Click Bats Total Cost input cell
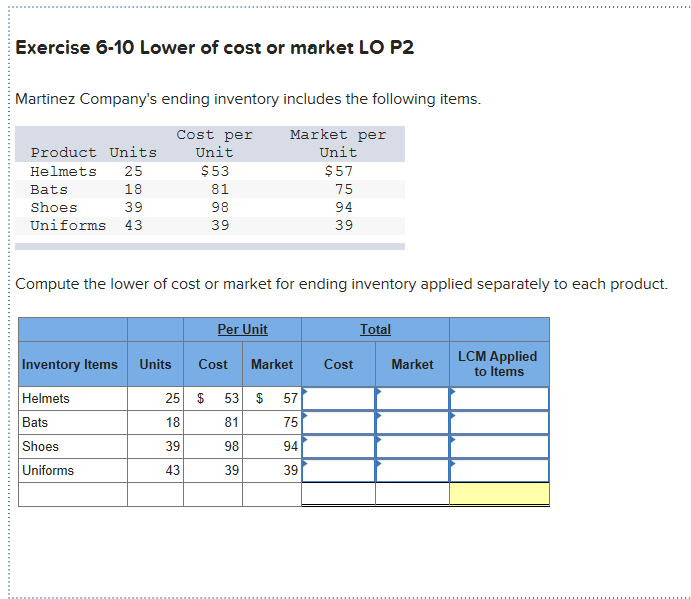691x599 pixels. click(x=338, y=423)
